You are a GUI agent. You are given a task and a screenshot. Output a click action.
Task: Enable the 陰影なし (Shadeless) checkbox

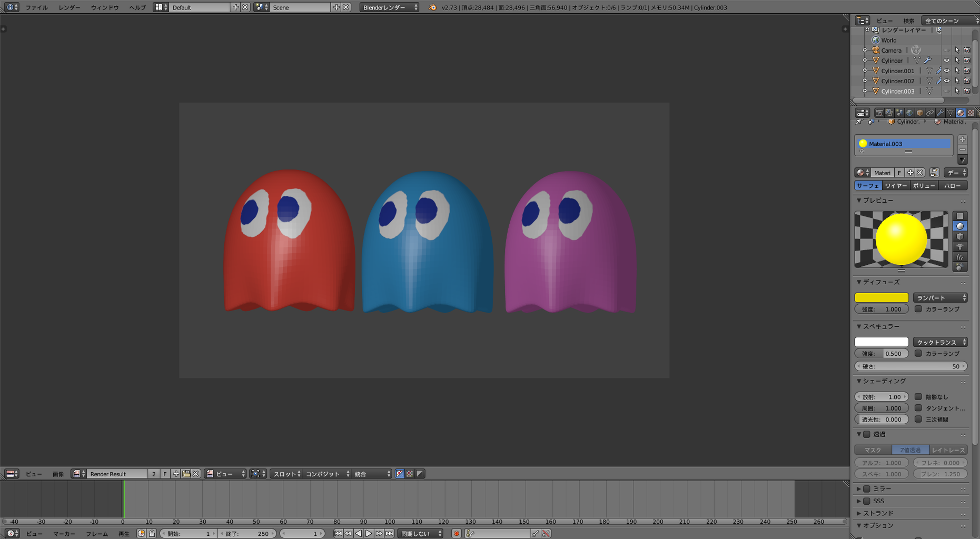click(x=918, y=397)
